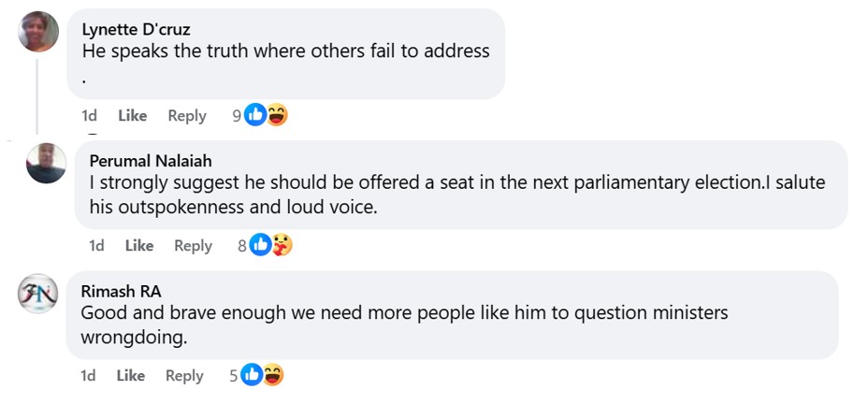Like Perumal Nalaiah's comment
The height and width of the screenshot is (404, 868).
click(x=138, y=245)
